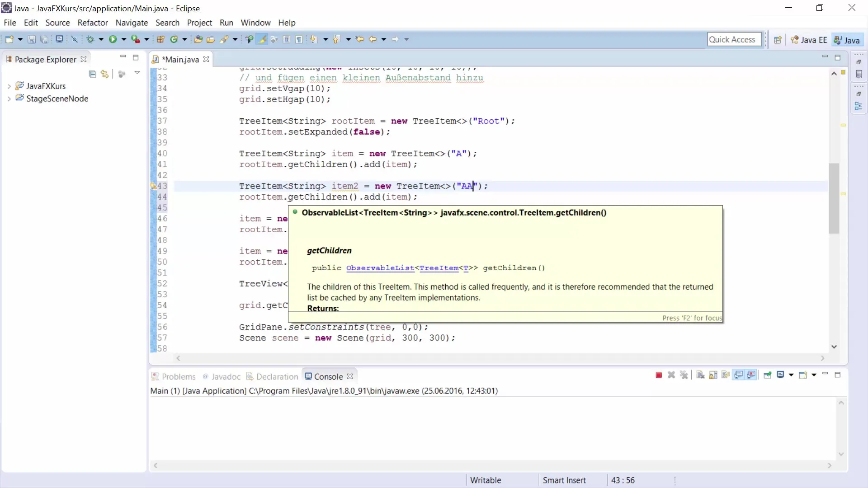Open the File menu

pyautogui.click(x=10, y=23)
